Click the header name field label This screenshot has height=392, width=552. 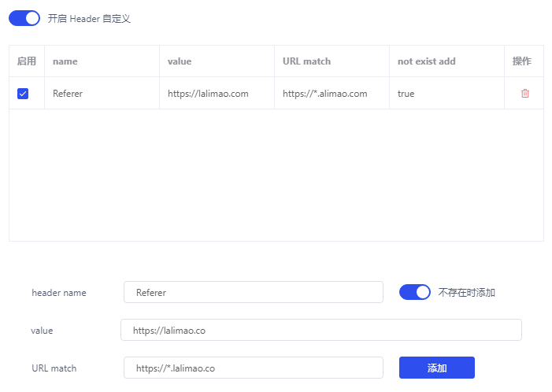point(59,293)
